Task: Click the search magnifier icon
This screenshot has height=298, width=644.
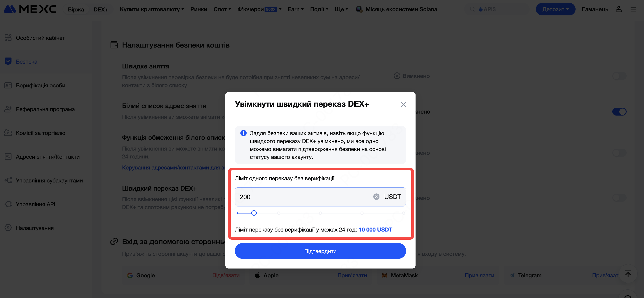Action: (x=472, y=9)
